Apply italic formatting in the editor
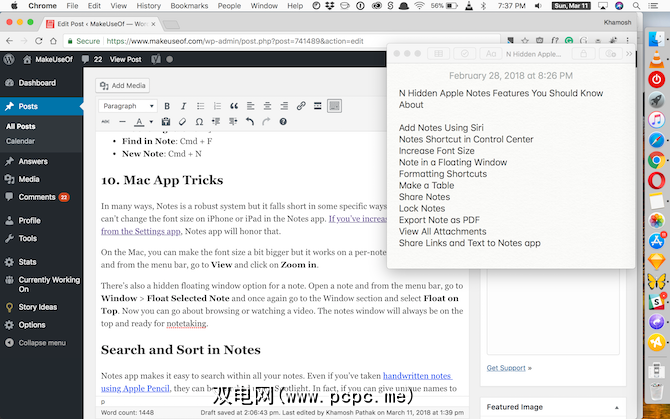The width and height of the screenshot is (670, 419). 184,106
